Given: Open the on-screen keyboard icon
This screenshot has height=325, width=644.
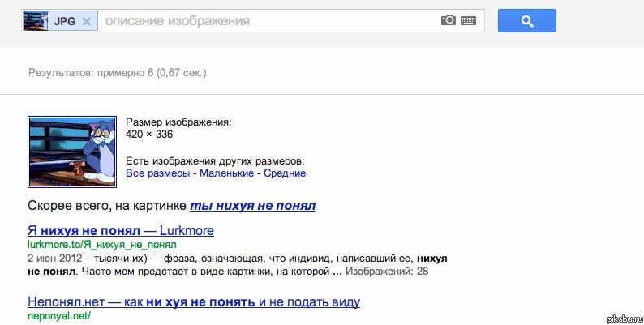Looking at the screenshot, I should pyautogui.click(x=469, y=20).
